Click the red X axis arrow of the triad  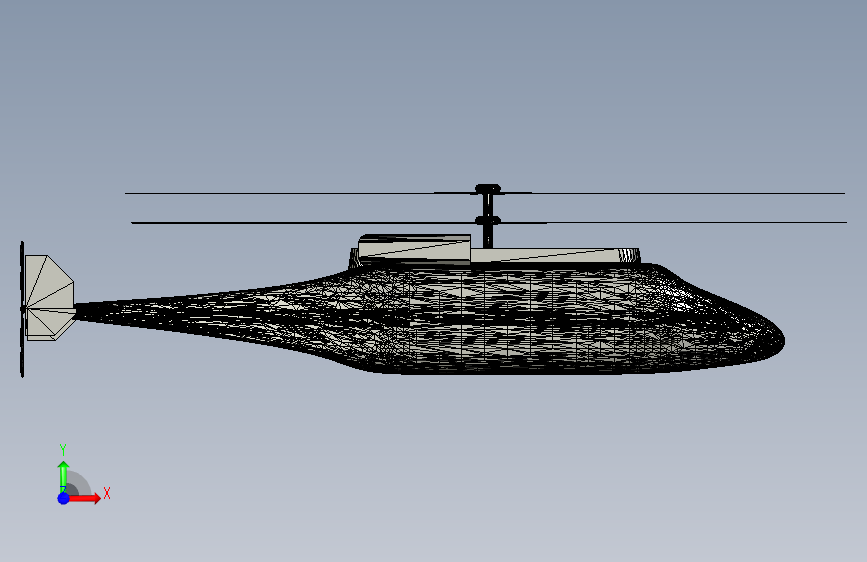pos(84,498)
